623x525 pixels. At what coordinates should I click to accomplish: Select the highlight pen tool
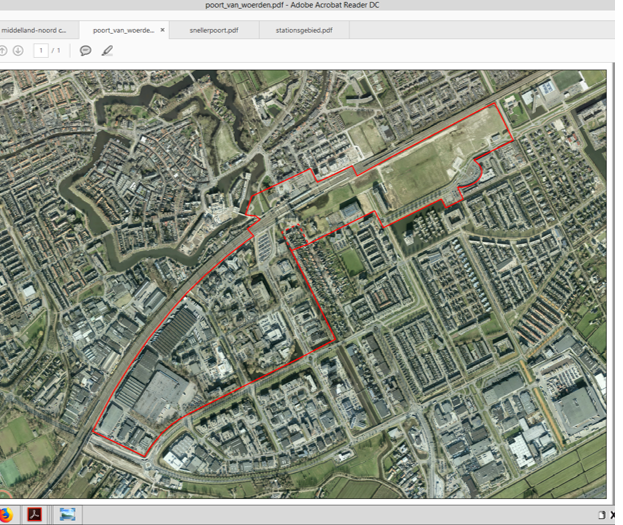(x=107, y=50)
